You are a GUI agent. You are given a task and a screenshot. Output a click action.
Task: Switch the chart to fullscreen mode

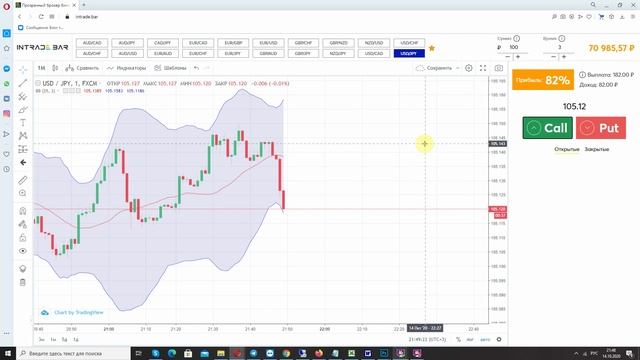click(483, 68)
